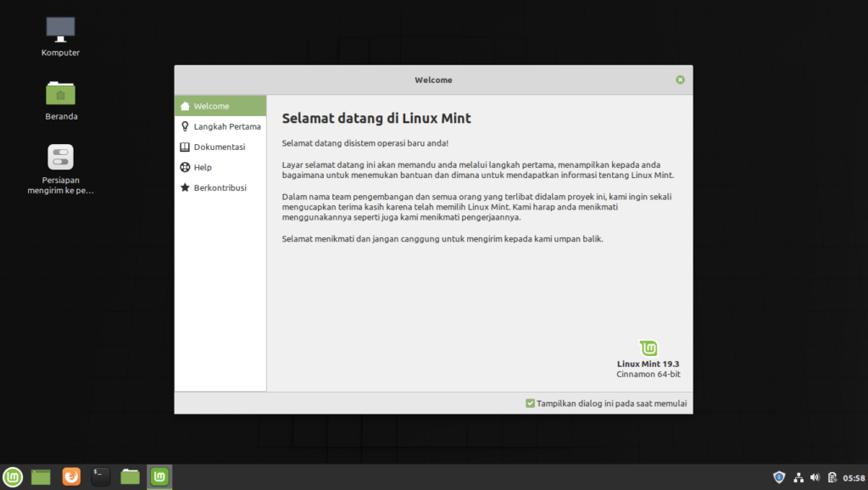Open the Files manager panel launcher
The width and height of the screenshot is (868, 490).
[x=130, y=476]
